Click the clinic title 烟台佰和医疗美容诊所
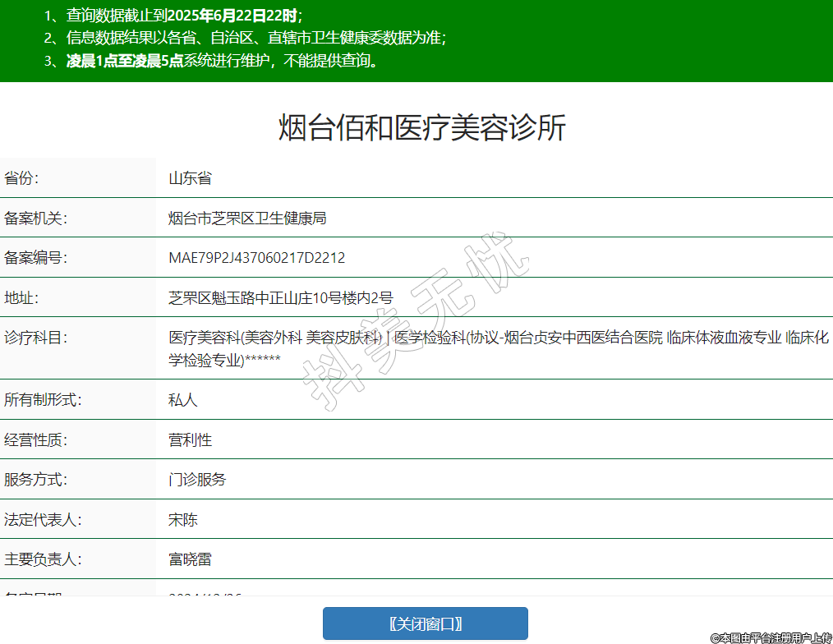Image resolution: width=833 pixels, height=644 pixels. coord(422,129)
